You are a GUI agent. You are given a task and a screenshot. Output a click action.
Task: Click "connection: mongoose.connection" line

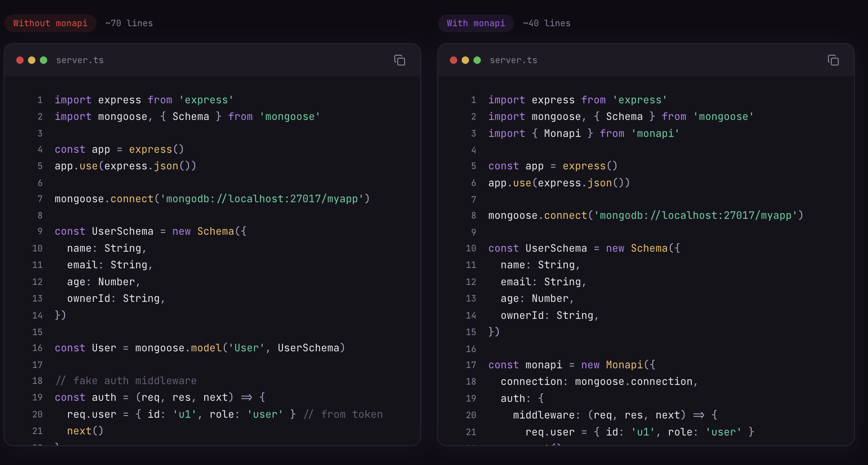[599, 381]
